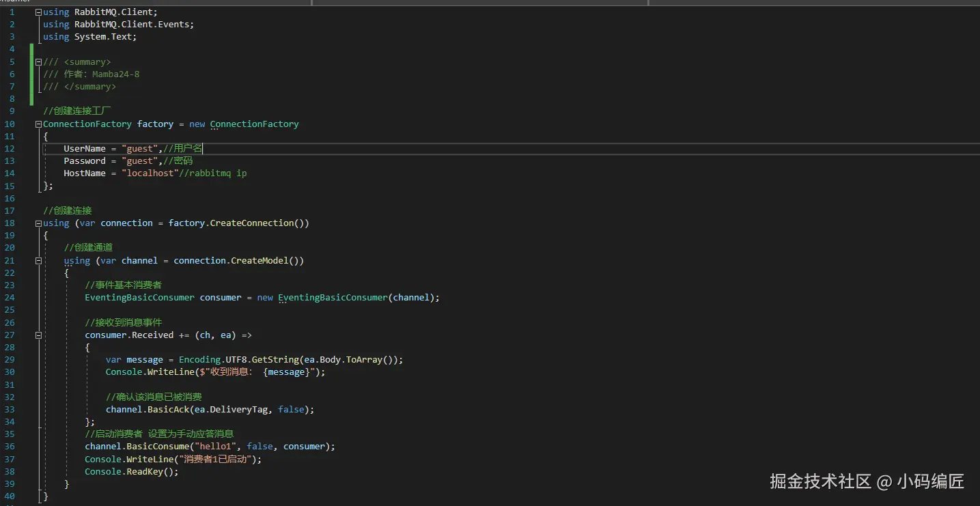This screenshot has height=506, width=980.
Task: Click the {message} interpolation placeholder
Action: pos(286,371)
